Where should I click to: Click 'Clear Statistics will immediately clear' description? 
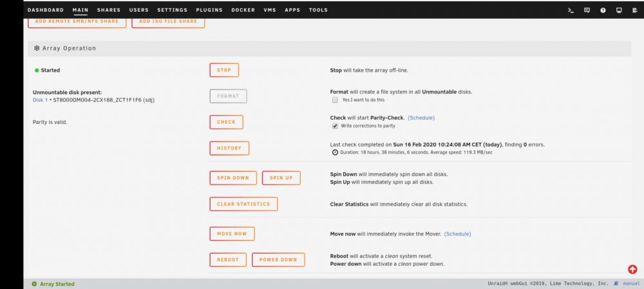399,204
